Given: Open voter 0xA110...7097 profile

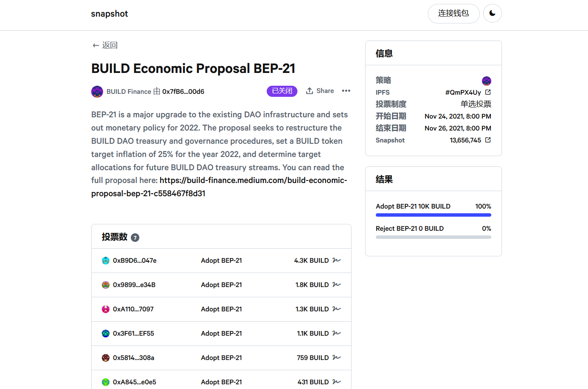Looking at the screenshot, I should point(133,309).
